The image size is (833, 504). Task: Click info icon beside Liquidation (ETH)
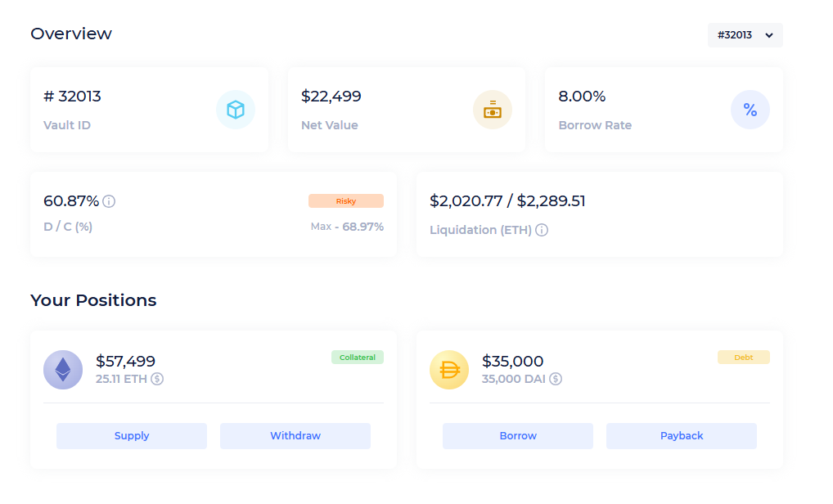pyautogui.click(x=542, y=230)
